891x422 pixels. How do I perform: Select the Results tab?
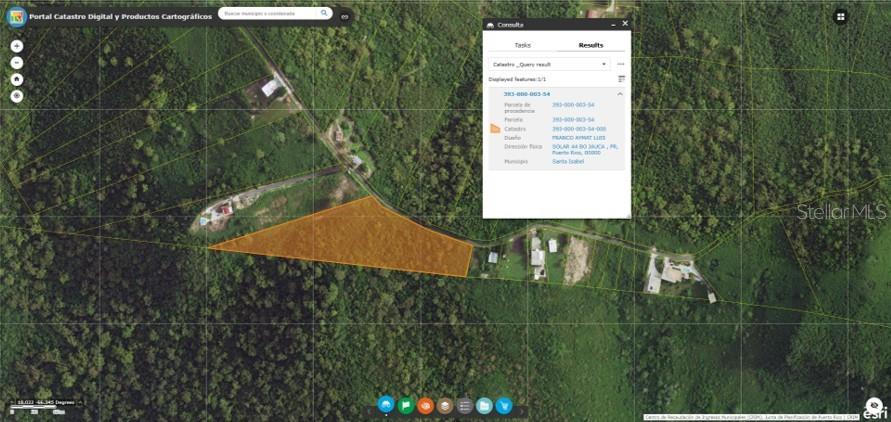click(591, 45)
